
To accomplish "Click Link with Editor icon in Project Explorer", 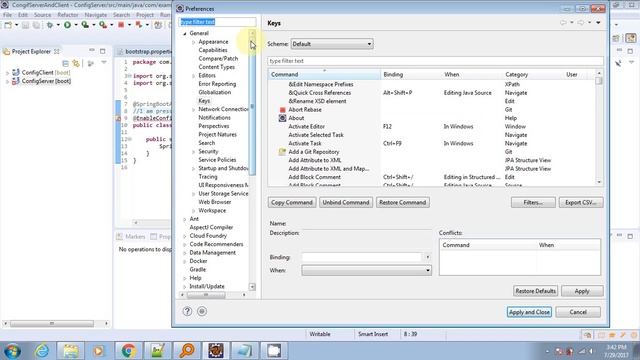I will 76,63.
